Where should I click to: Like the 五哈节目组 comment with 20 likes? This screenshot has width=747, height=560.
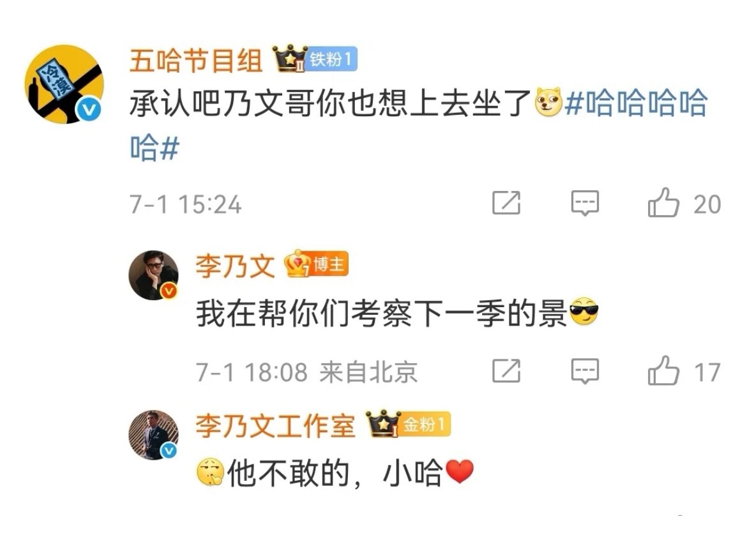(x=663, y=202)
